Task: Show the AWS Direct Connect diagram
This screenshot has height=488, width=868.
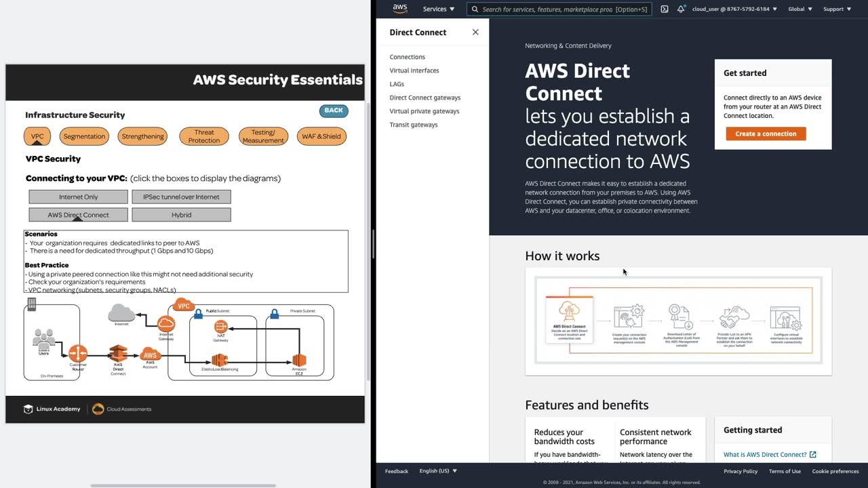Action: coord(78,215)
